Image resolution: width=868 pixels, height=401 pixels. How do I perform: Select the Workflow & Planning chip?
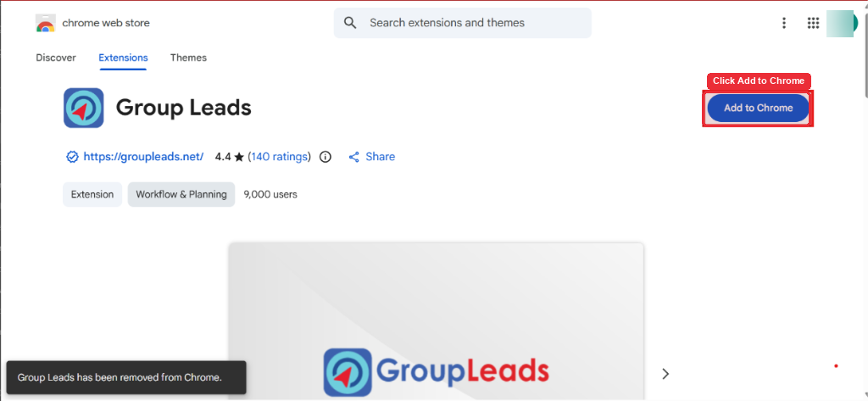[181, 194]
